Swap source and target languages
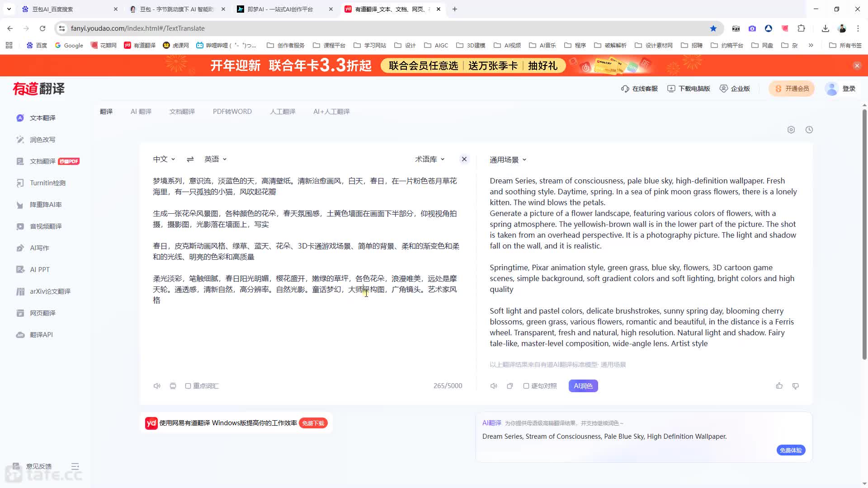 coord(190,159)
